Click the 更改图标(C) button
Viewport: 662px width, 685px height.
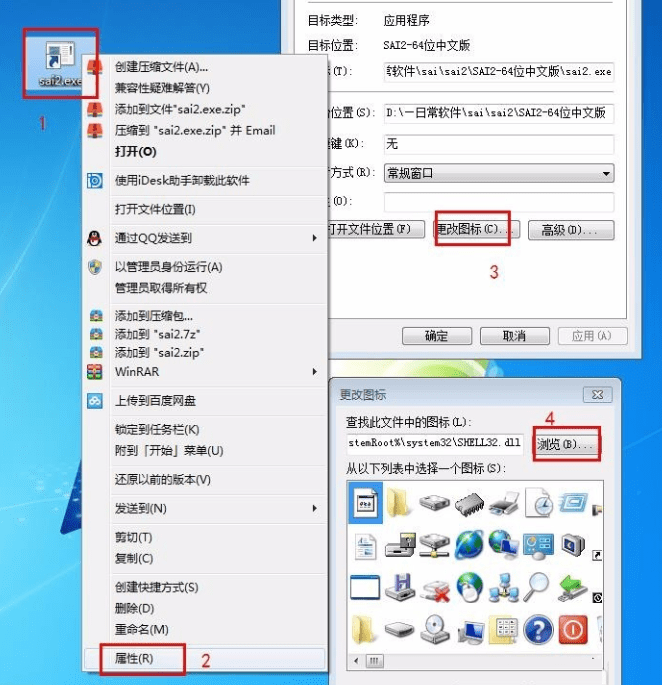[476, 229]
